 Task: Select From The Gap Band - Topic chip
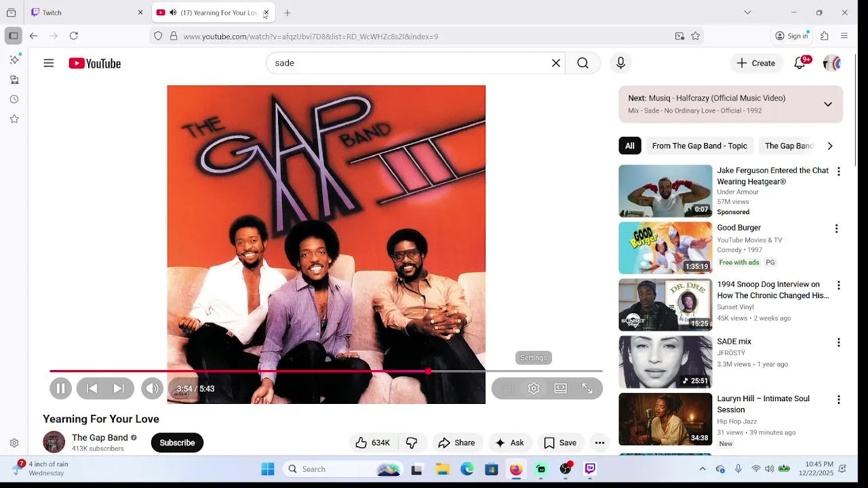coord(699,146)
